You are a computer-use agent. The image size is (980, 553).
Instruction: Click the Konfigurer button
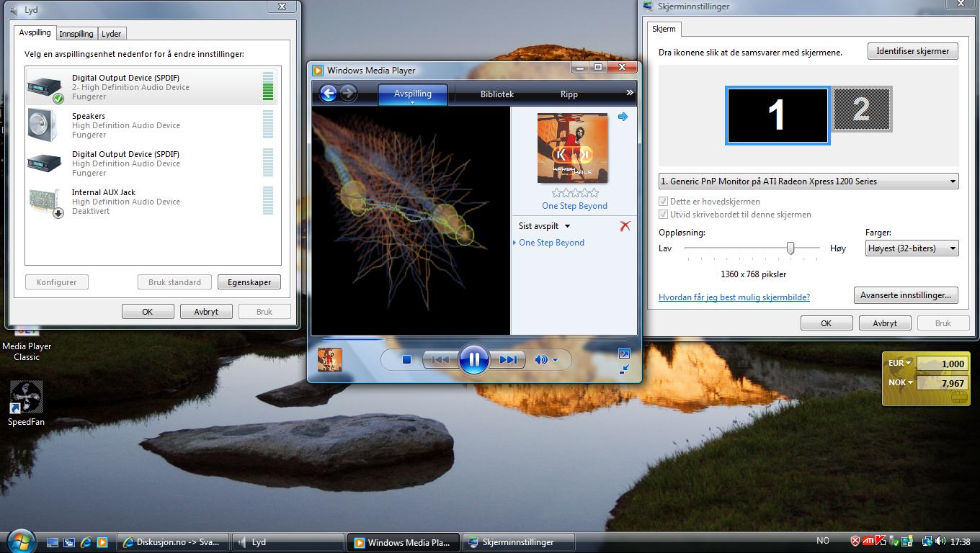pyautogui.click(x=56, y=282)
